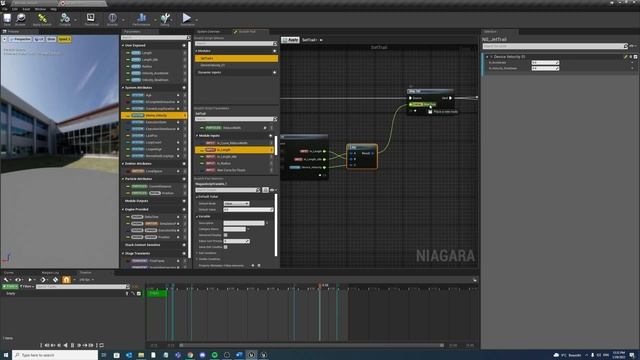
Task: Click the Debug toolbar icon
Action: pyautogui.click(x=165, y=19)
